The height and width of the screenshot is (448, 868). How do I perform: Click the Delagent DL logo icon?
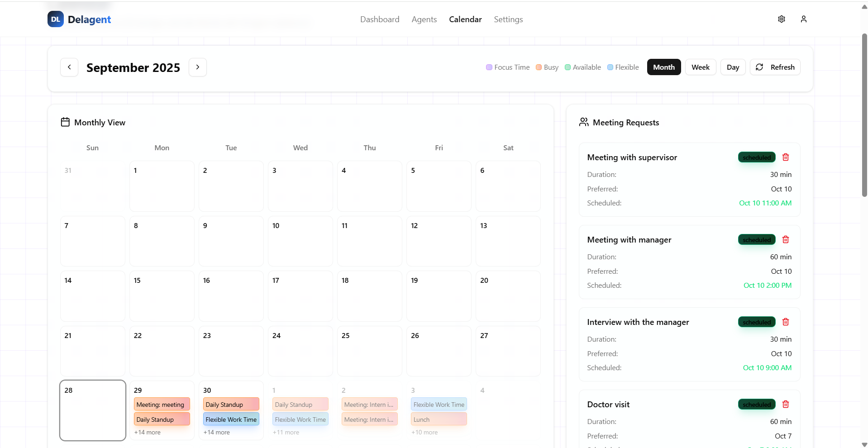click(x=56, y=19)
